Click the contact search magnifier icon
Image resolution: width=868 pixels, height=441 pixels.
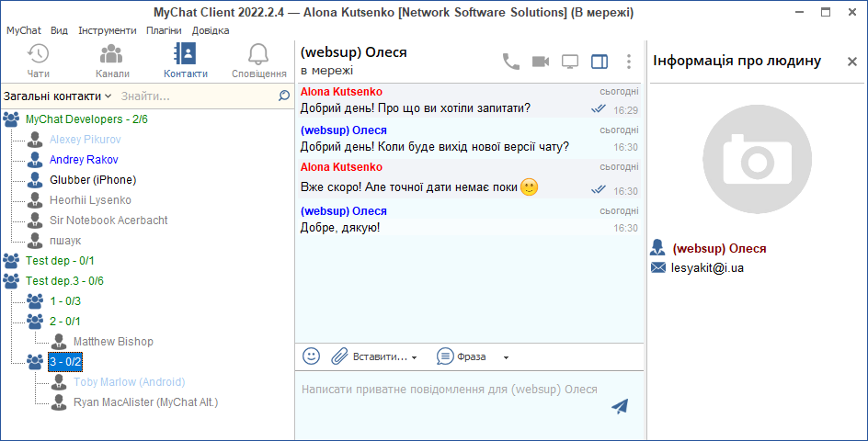click(284, 96)
